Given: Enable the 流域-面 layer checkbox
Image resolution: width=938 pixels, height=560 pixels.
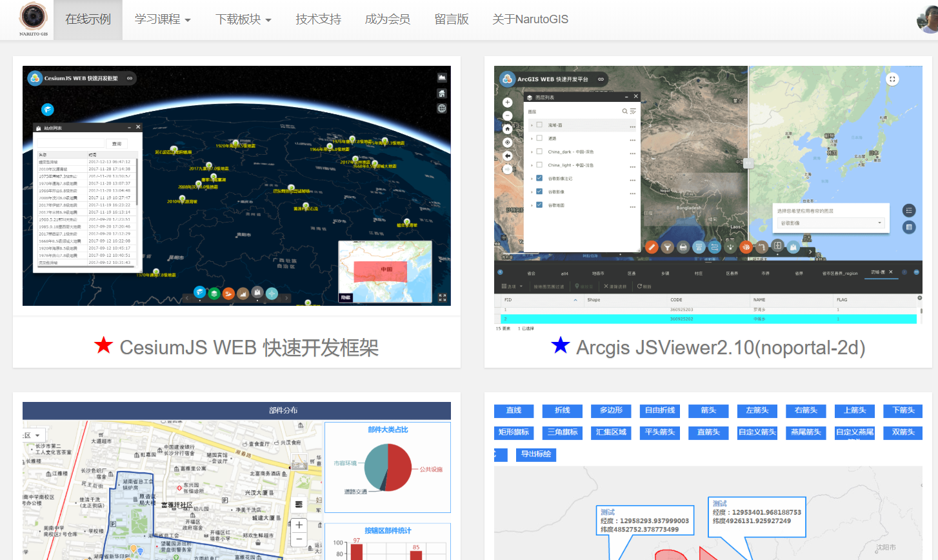Looking at the screenshot, I should [x=539, y=125].
